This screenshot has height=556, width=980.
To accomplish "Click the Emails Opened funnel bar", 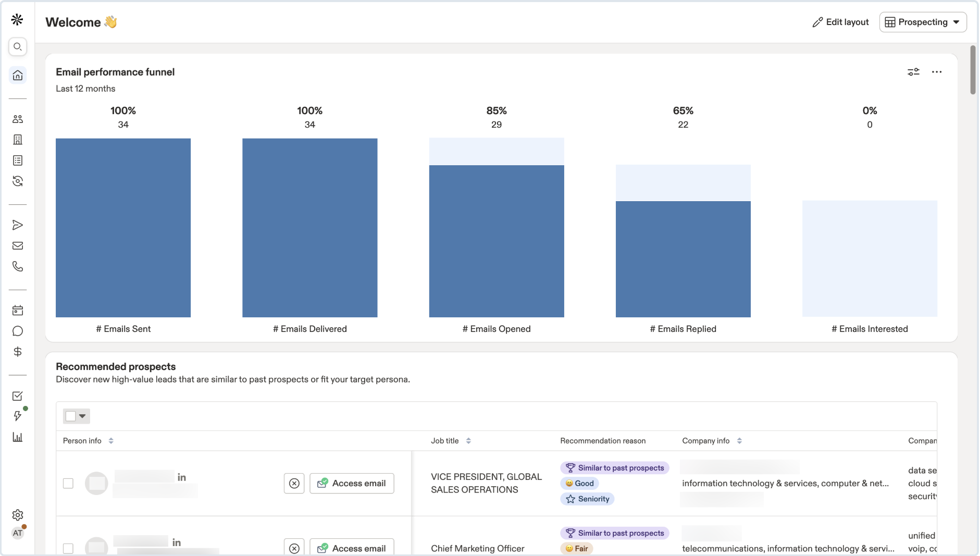I will pyautogui.click(x=497, y=241).
